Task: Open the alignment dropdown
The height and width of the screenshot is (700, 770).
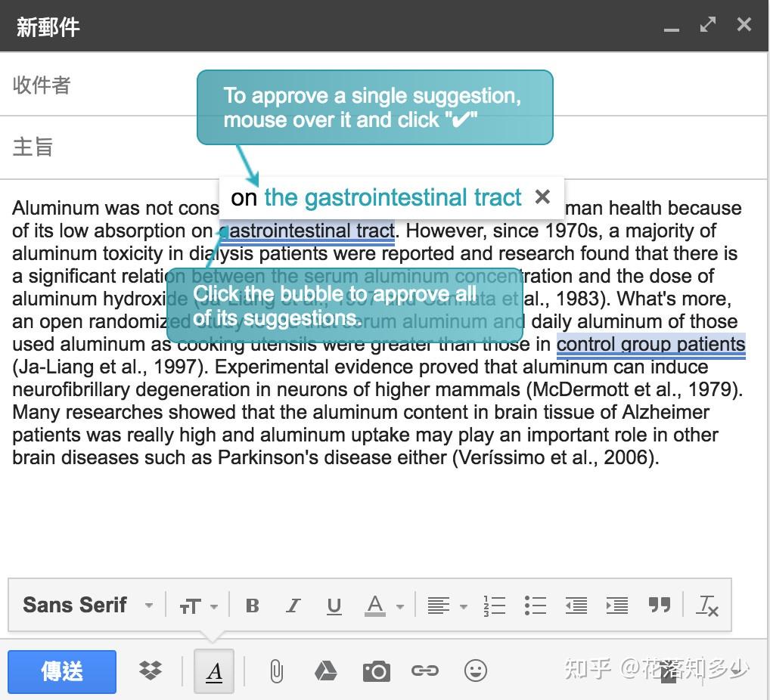Action: tap(447, 606)
